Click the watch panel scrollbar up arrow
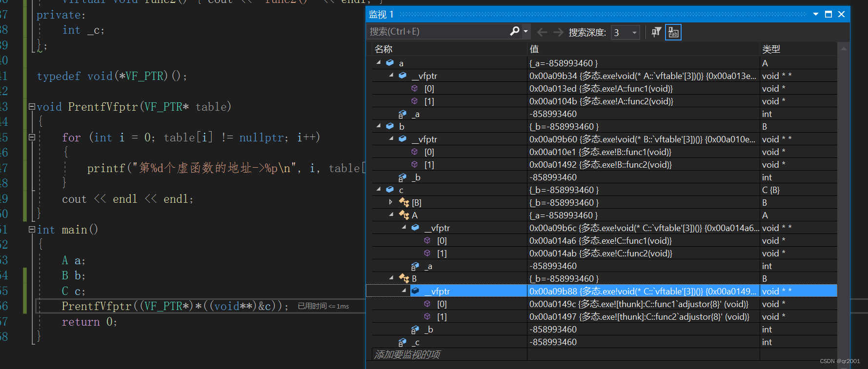This screenshot has height=369, width=868. tap(844, 49)
